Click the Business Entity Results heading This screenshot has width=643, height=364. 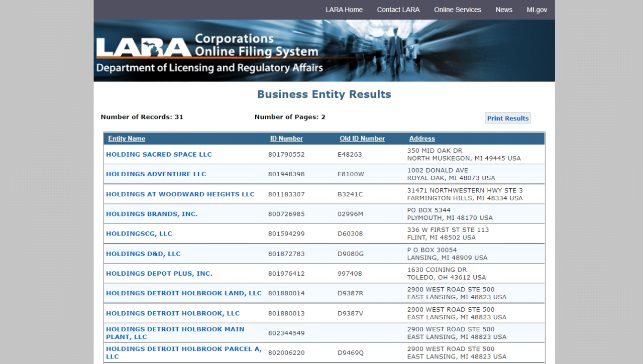(x=324, y=94)
